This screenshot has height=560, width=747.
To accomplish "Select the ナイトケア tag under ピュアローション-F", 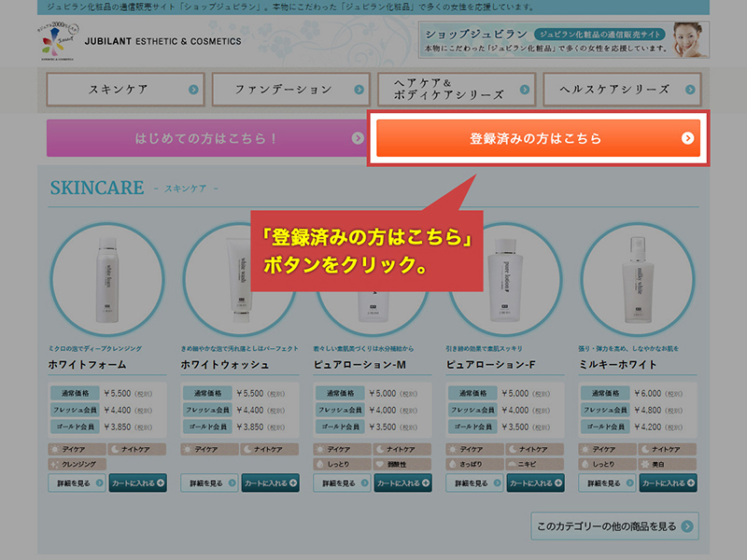I will 534,449.
